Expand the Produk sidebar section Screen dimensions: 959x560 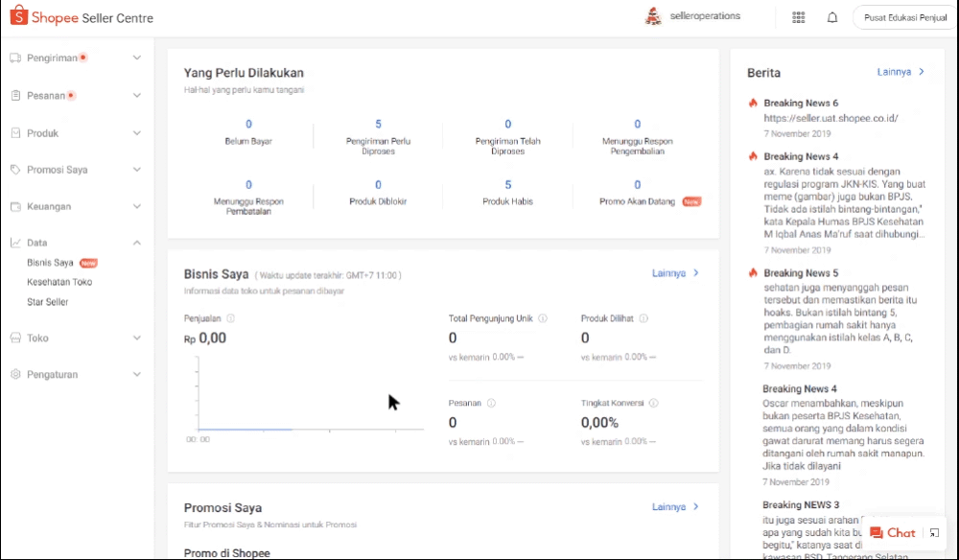tap(137, 133)
